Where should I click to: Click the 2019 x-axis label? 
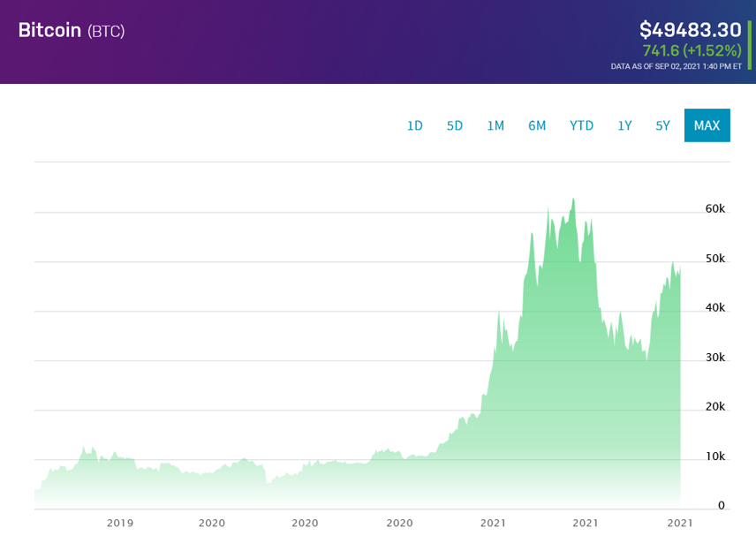120,523
